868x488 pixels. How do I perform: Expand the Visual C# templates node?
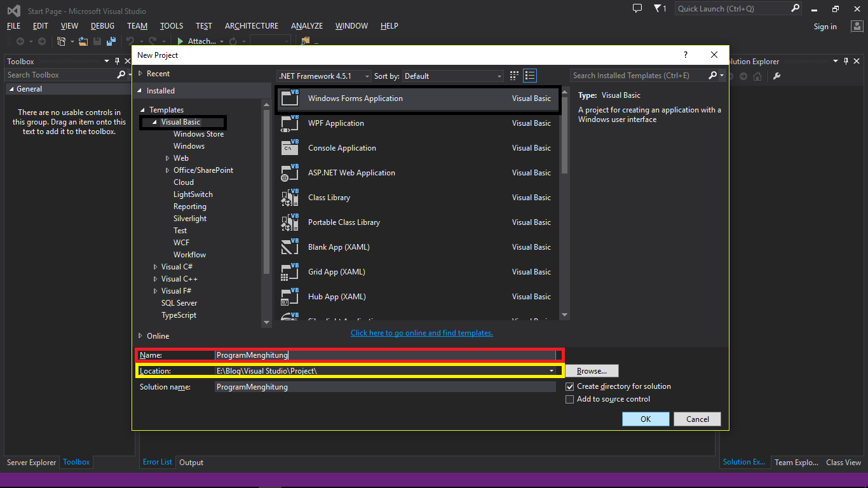point(156,267)
